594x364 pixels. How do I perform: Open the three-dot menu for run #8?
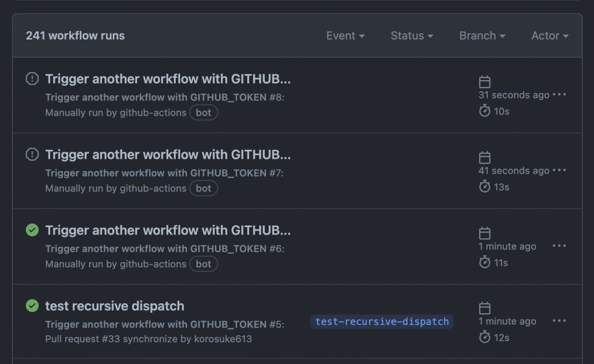point(559,94)
